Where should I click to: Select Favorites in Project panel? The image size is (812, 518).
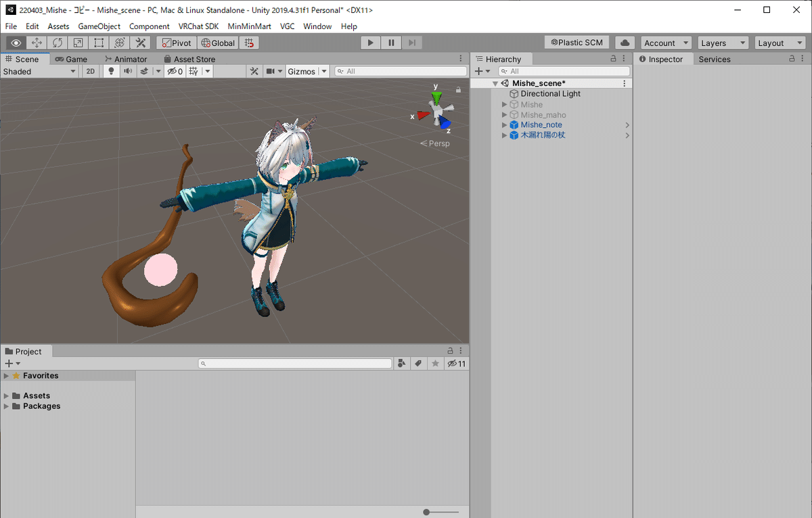[41, 376]
